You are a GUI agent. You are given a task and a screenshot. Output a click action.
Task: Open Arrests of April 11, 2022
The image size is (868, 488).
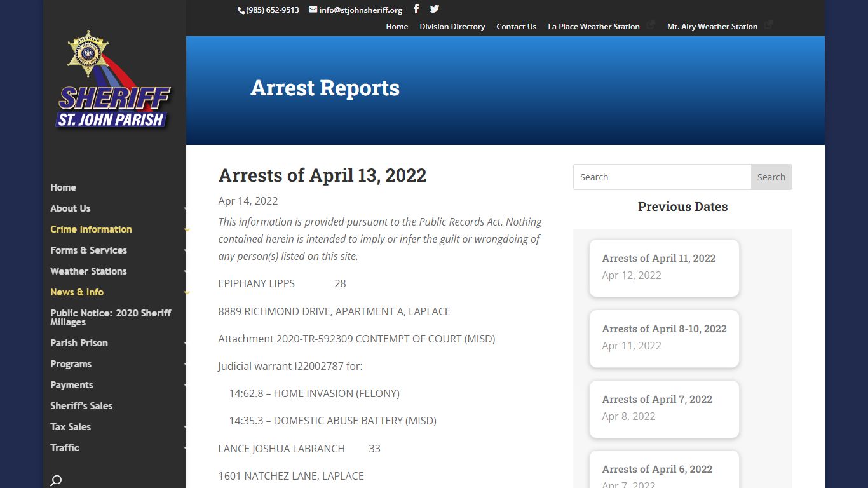click(659, 259)
